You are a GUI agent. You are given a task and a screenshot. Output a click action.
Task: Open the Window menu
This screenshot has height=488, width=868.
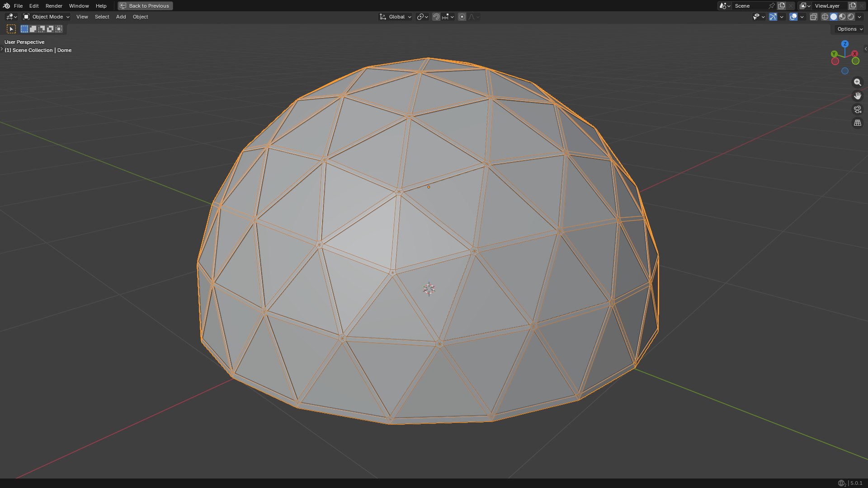point(79,6)
